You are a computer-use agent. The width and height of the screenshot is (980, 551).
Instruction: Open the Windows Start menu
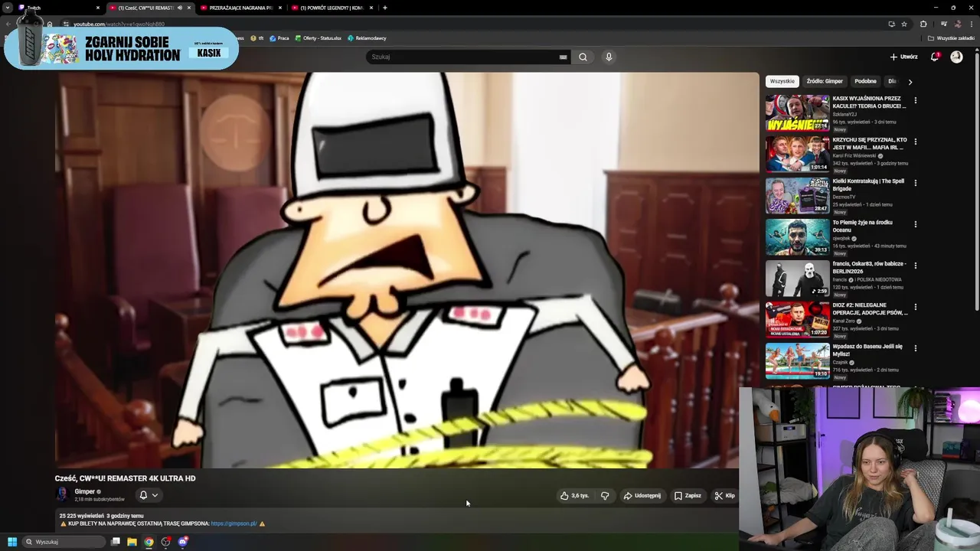point(12,542)
